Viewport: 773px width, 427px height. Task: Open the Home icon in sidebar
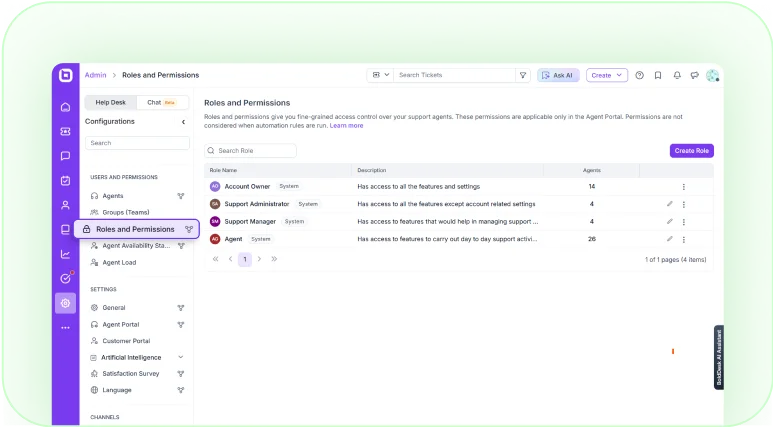pyautogui.click(x=66, y=107)
